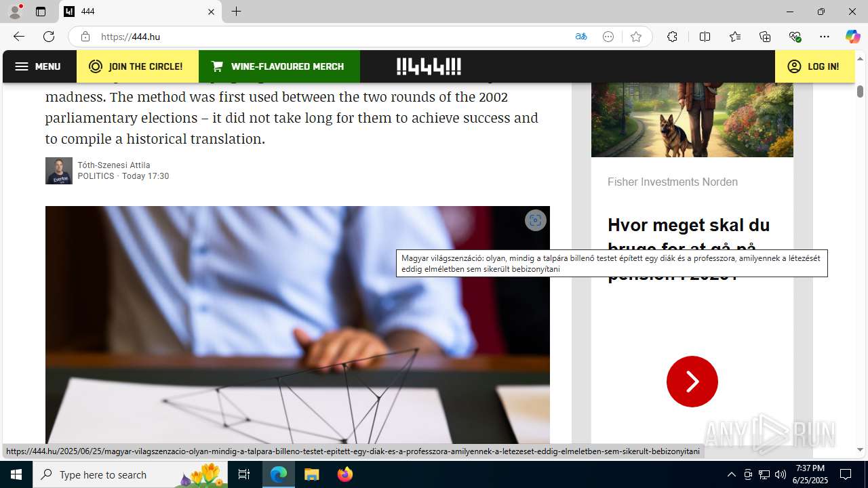Click the red arrow button in the ad
Image resolution: width=868 pixels, height=488 pixels.
click(x=692, y=382)
